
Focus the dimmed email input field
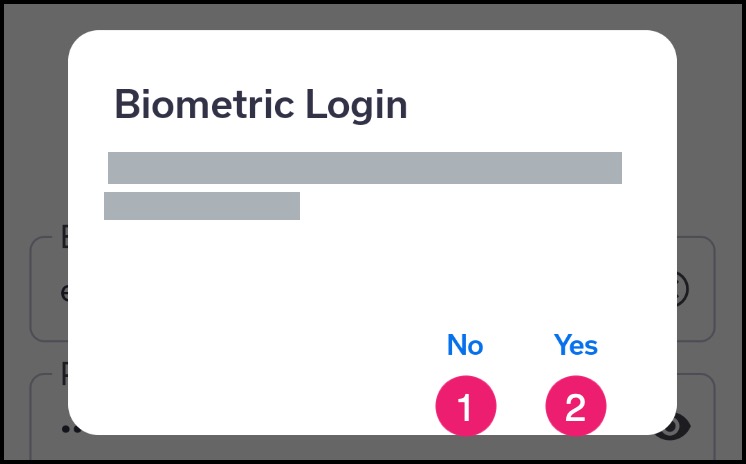coord(373,289)
